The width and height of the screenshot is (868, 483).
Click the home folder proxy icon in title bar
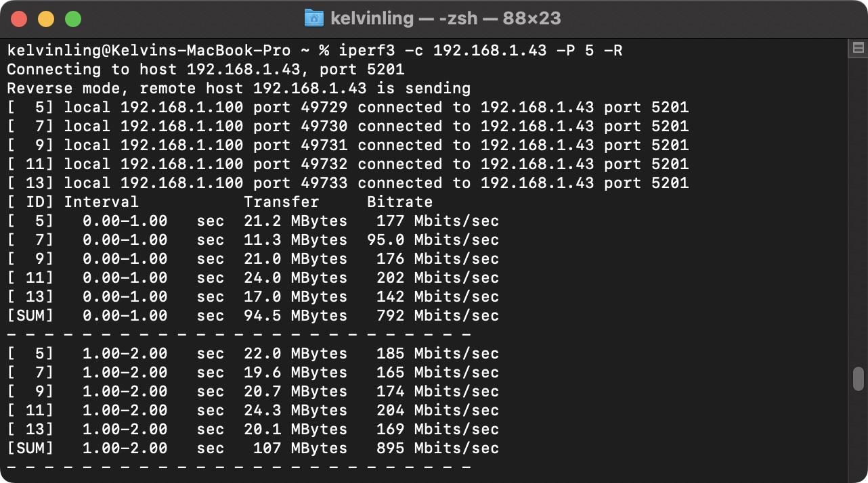point(313,18)
